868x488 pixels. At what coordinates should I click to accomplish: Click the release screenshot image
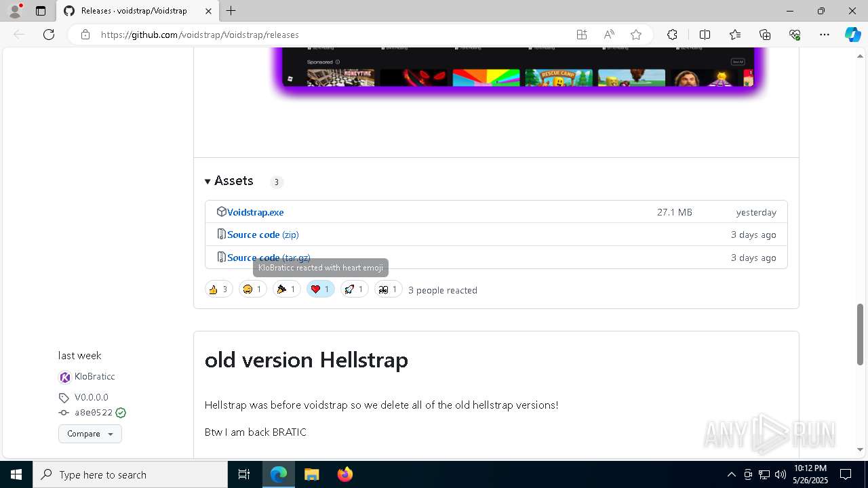[517, 67]
